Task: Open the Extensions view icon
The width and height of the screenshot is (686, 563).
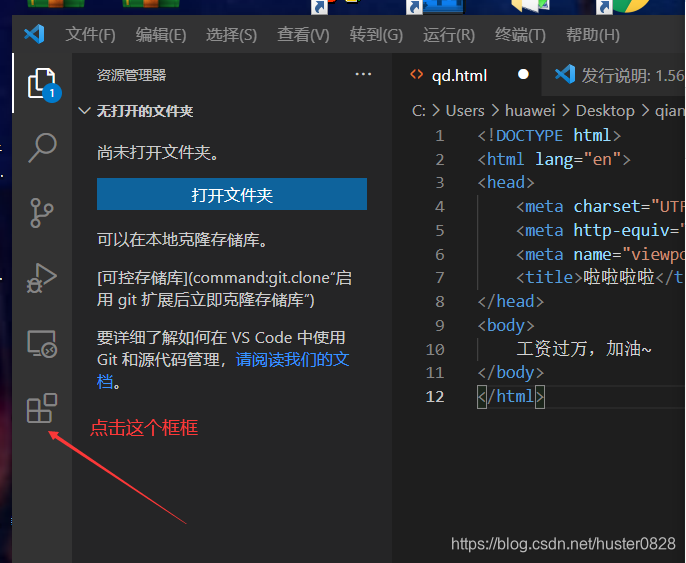Action: 42,408
